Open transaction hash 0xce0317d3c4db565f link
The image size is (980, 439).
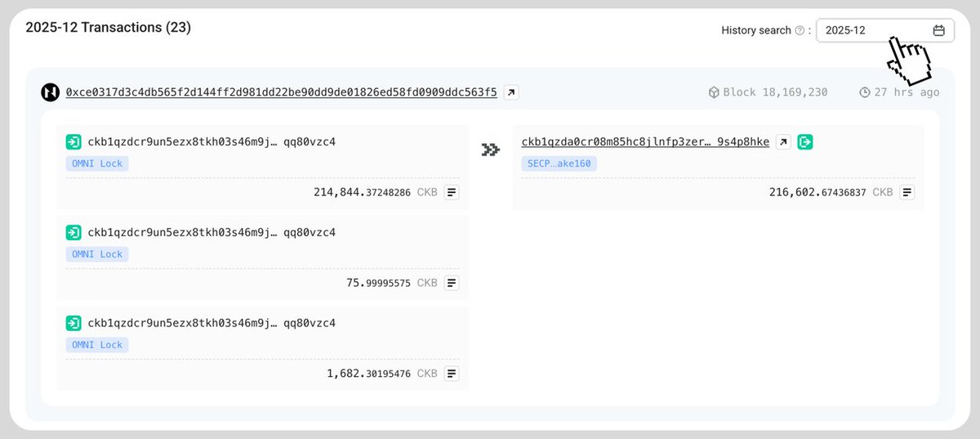pyautogui.click(x=281, y=92)
